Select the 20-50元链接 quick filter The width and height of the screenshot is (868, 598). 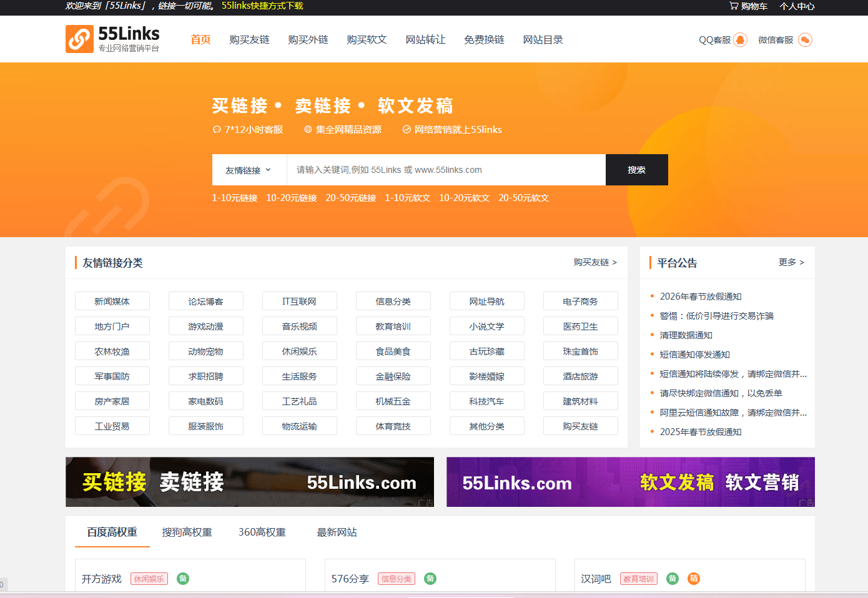click(x=350, y=198)
